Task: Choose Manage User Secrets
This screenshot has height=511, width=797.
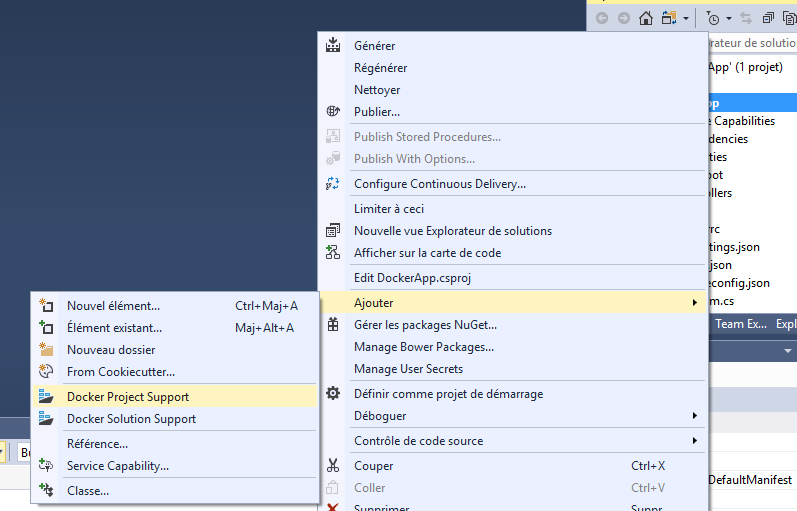Action: pos(408,369)
